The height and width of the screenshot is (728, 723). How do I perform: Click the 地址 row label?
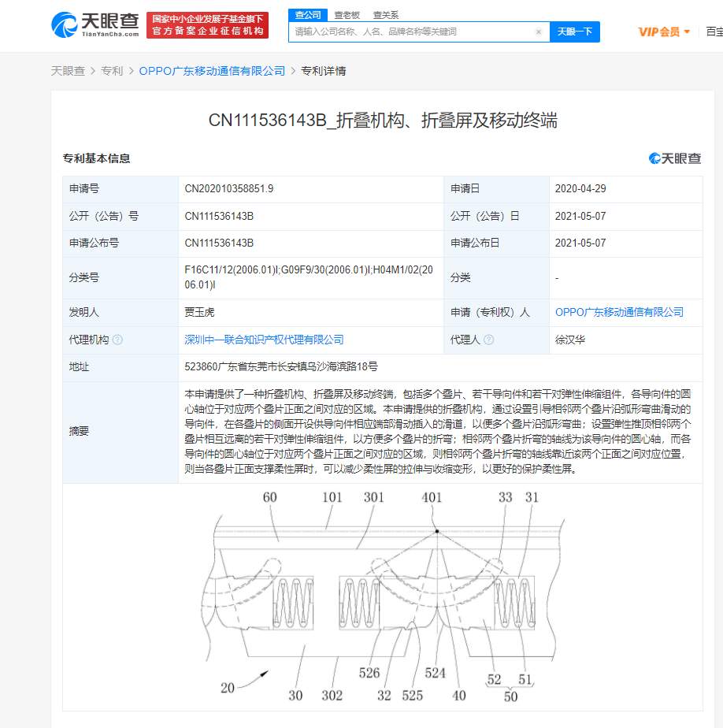tap(79, 367)
